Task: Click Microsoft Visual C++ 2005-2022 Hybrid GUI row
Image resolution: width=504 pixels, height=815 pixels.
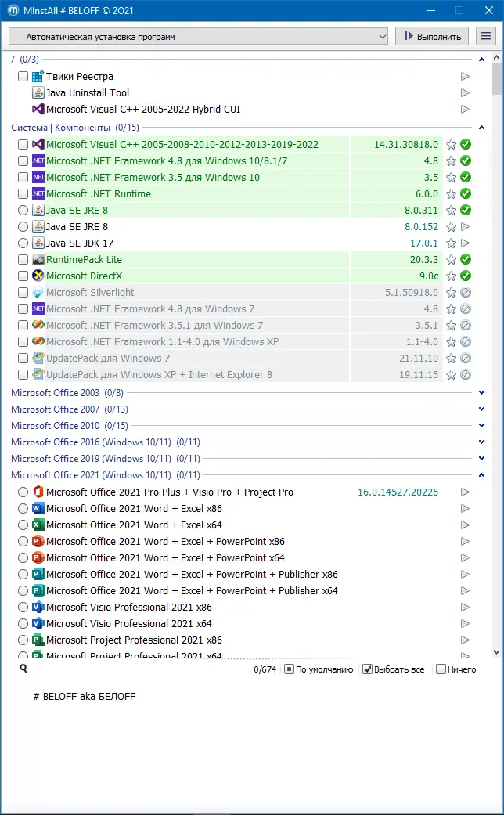Action: click(x=143, y=109)
